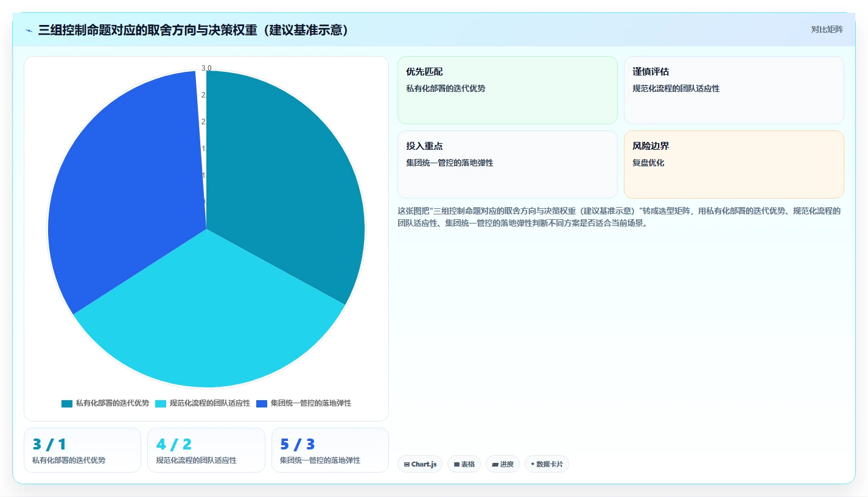Screen dimensions: 868x497
Task: Click the description paragraph beginning 这张图把
Action: click(x=620, y=217)
